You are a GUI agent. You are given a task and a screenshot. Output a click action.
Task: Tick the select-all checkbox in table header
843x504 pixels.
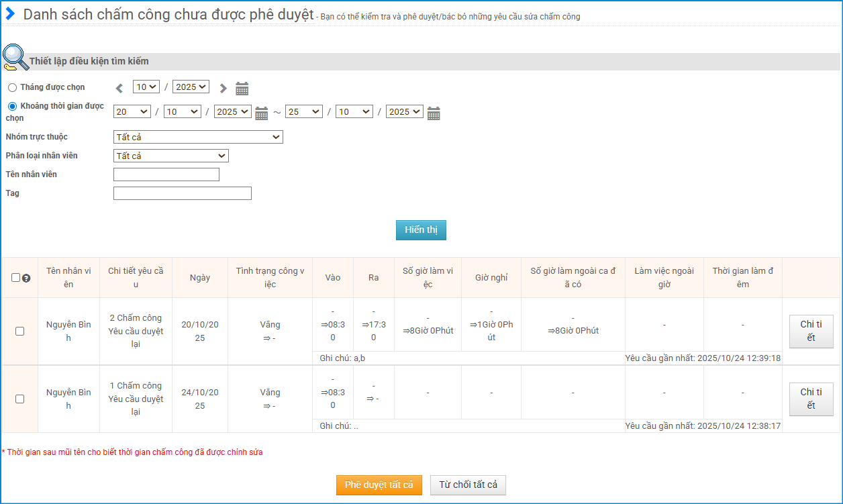(15, 278)
